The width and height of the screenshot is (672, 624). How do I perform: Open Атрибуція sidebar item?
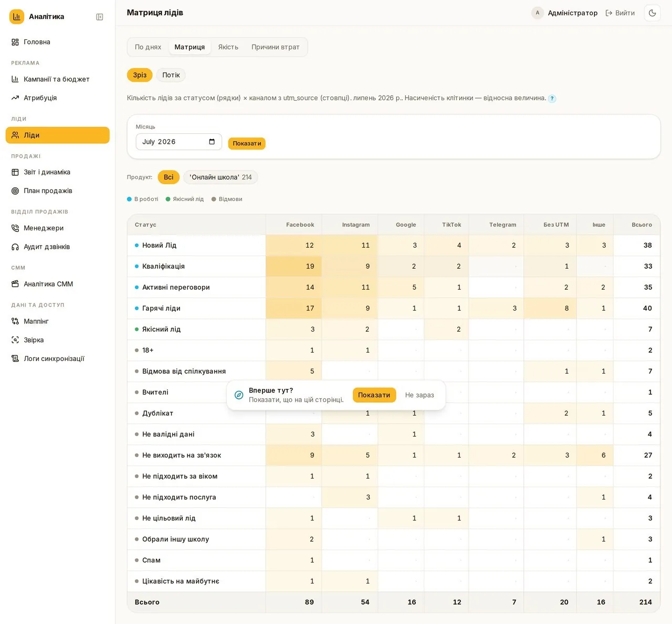pos(58,98)
